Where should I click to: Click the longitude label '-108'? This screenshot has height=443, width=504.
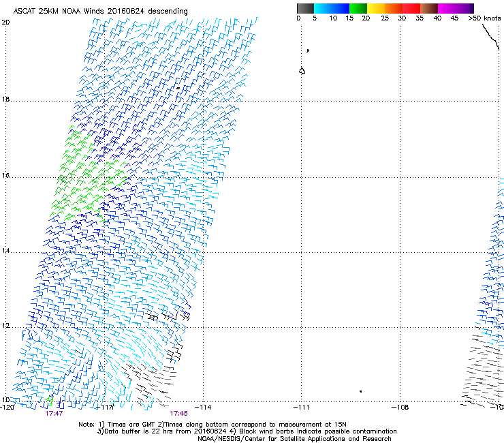(400, 408)
